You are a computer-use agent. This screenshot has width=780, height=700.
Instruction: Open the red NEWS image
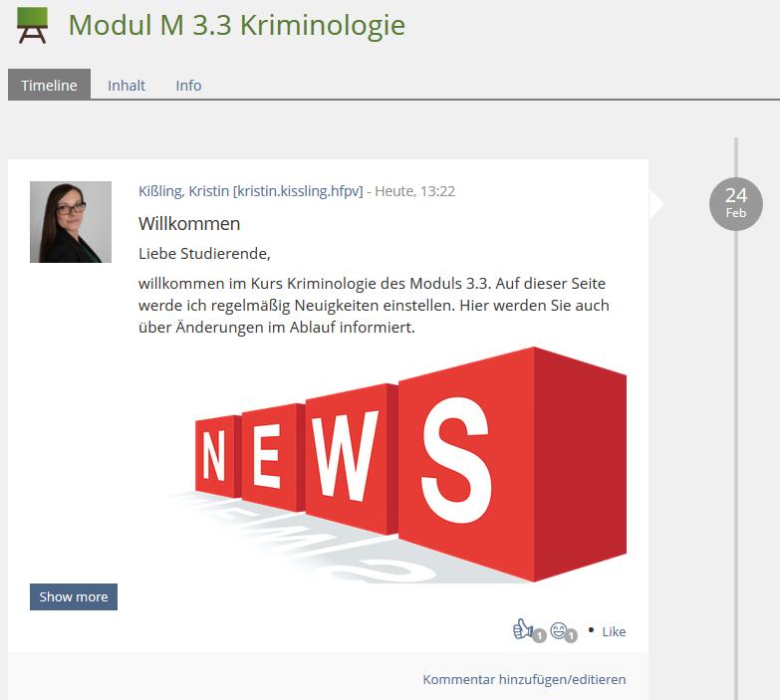[395, 464]
